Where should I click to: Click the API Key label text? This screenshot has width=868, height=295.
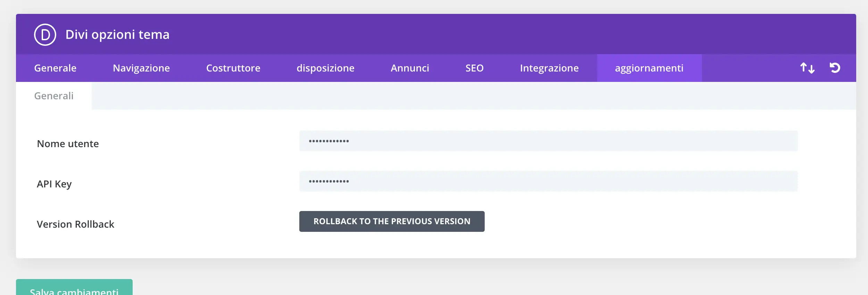54,184
